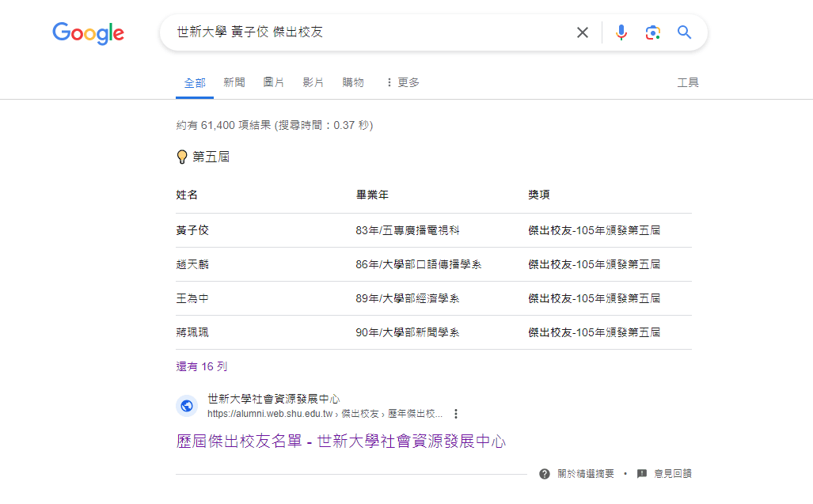813x504 pixels.
Task: Expand the 更多 search options menu
Action: coord(403,82)
